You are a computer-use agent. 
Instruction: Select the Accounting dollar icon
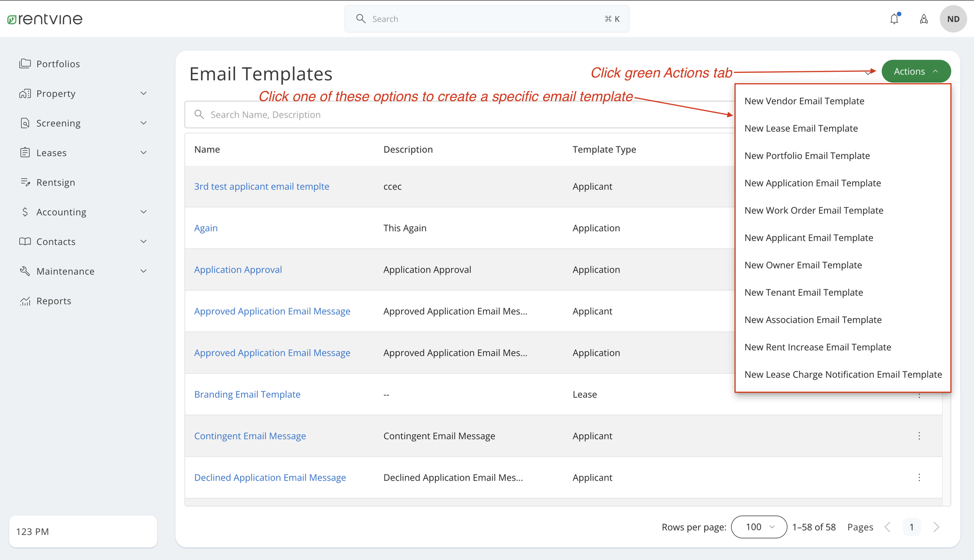pyautogui.click(x=61, y=212)
